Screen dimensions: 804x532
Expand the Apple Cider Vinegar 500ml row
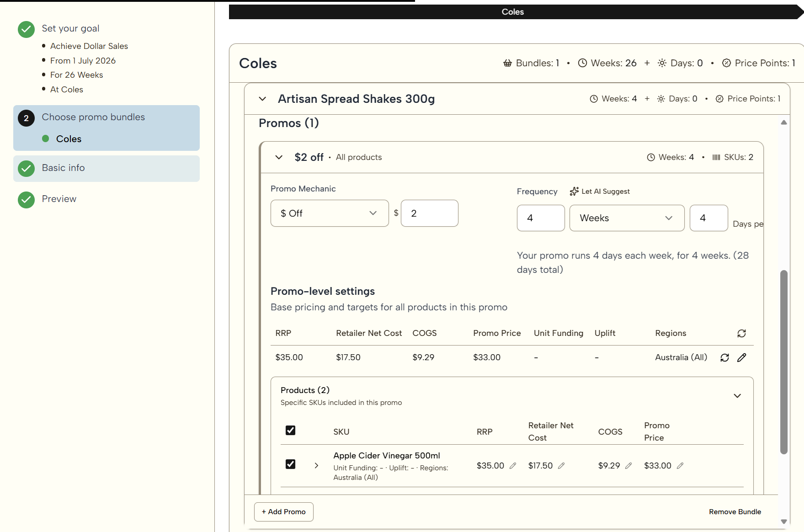316,466
